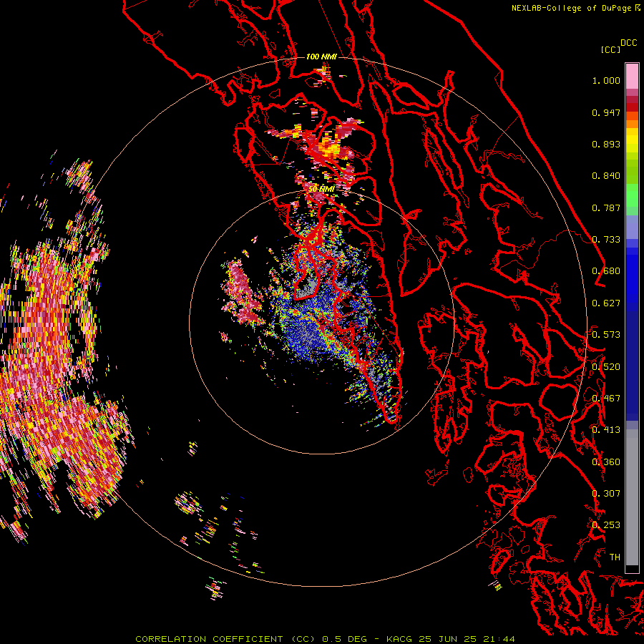Click the 50 NMI range ring label
This screenshot has width=644, height=644.
tap(321, 189)
